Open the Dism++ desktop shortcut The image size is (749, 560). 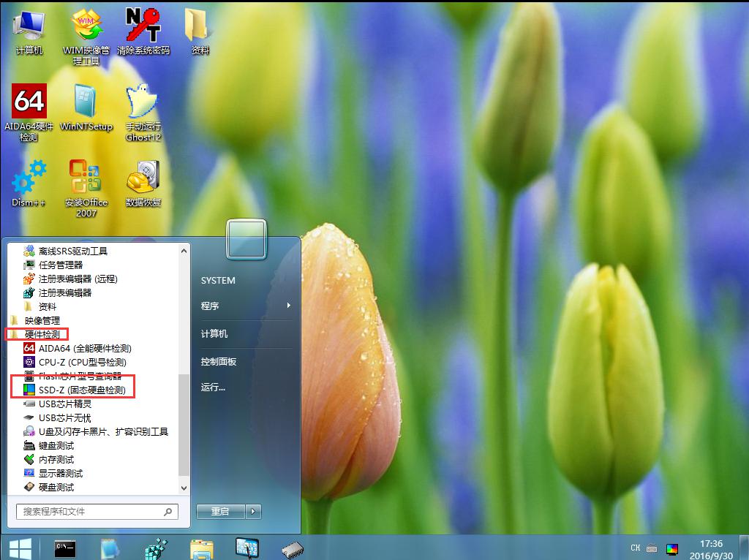pos(29,183)
